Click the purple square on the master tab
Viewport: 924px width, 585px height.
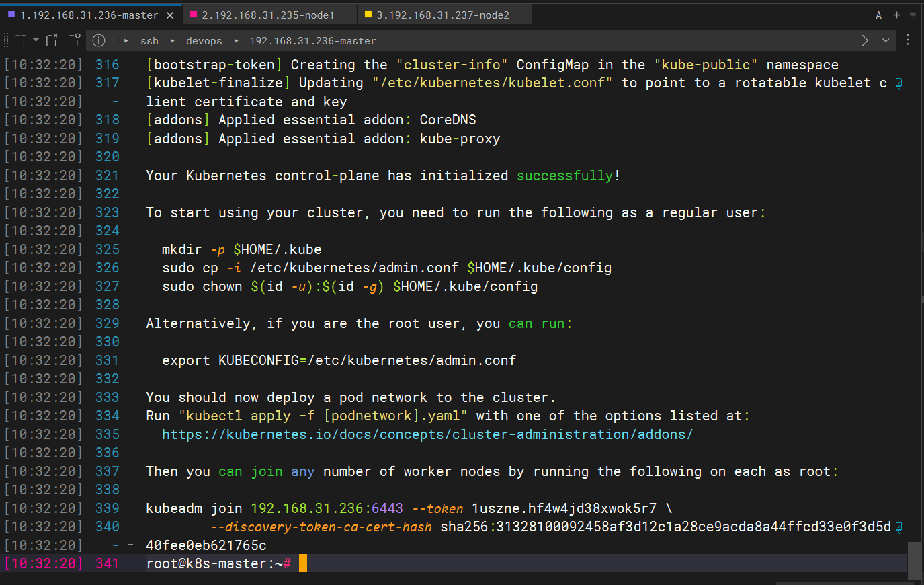[x=11, y=14]
